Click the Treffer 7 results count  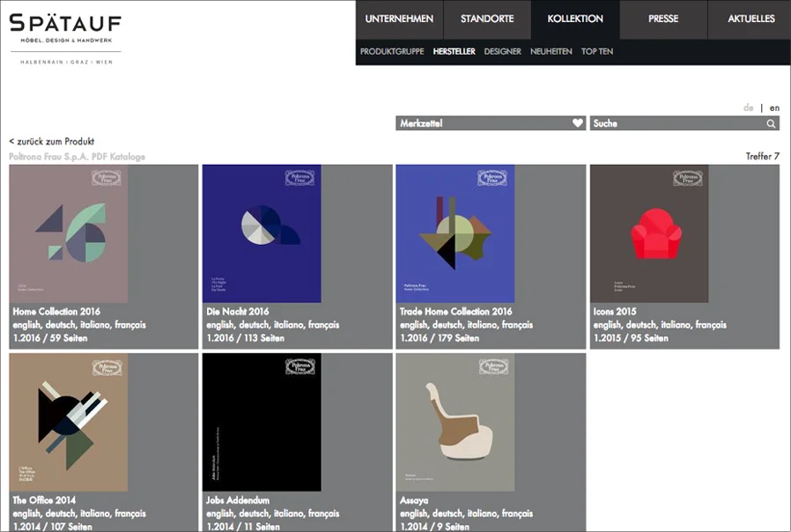coord(762,156)
